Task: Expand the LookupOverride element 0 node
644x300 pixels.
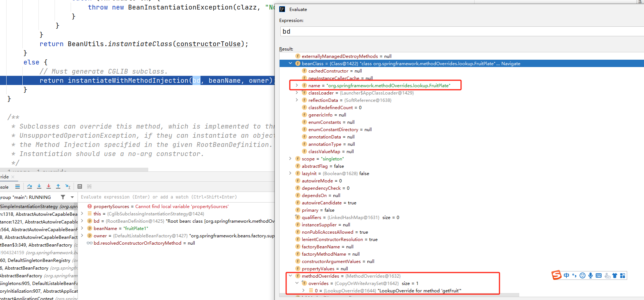Action: pos(303,290)
